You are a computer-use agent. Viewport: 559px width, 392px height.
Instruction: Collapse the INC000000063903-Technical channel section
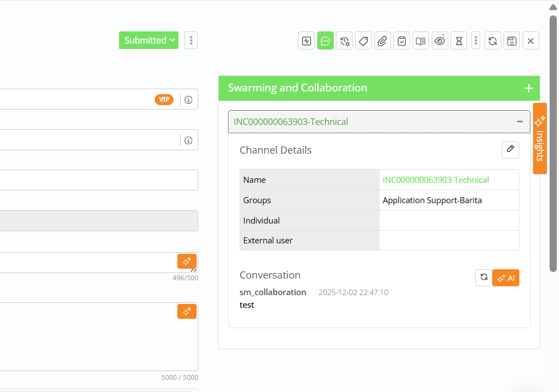pyautogui.click(x=519, y=122)
